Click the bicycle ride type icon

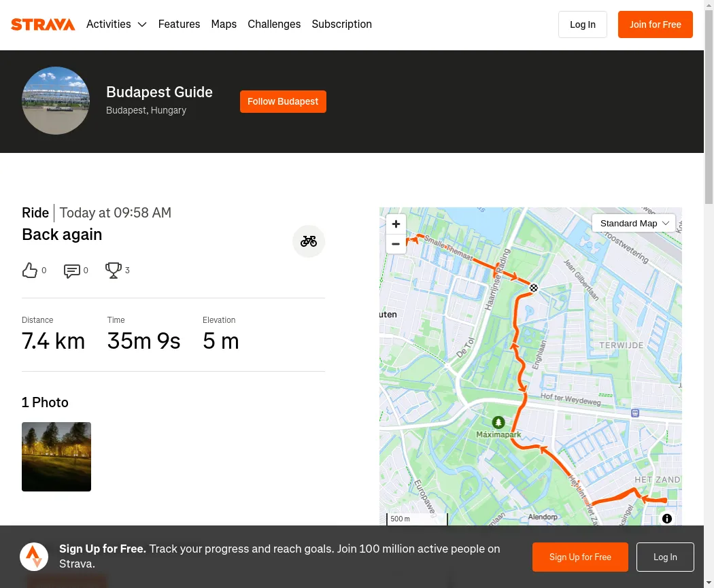[x=308, y=241]
